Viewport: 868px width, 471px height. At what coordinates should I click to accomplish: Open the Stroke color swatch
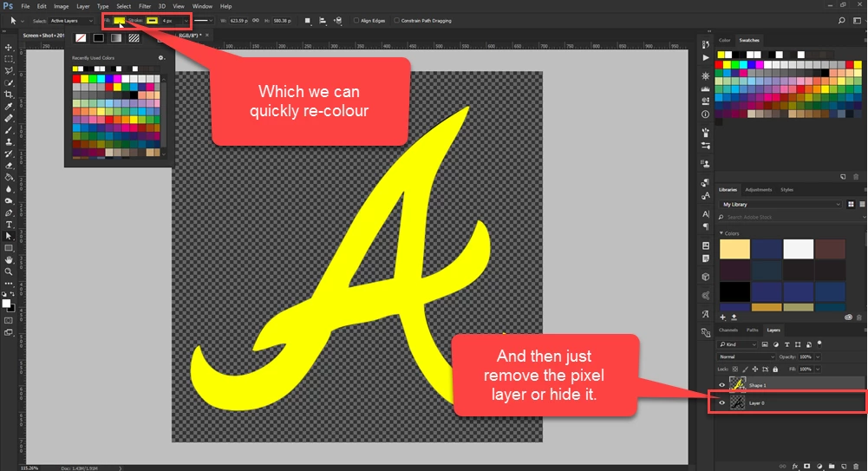coord(152,21)
